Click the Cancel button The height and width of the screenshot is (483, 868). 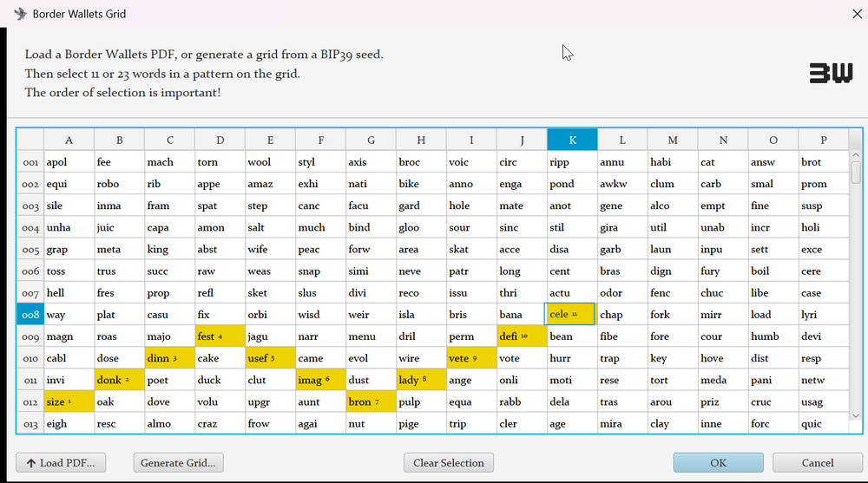(818, 462)
